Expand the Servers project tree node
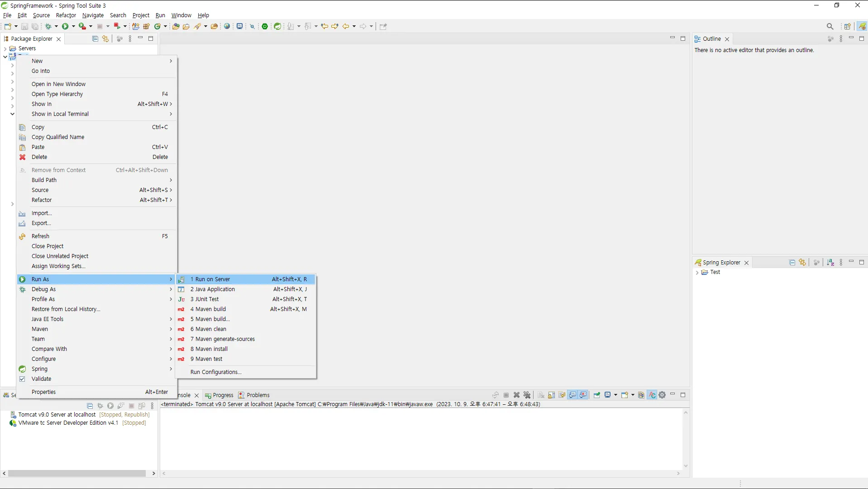This screenshot has height=489, width=868. tap(5, 48)
